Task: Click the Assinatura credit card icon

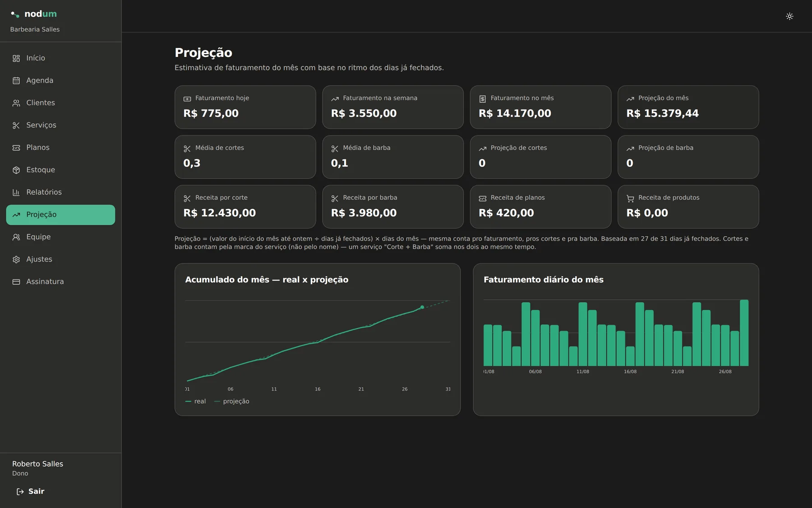Action: click(16, 282)
